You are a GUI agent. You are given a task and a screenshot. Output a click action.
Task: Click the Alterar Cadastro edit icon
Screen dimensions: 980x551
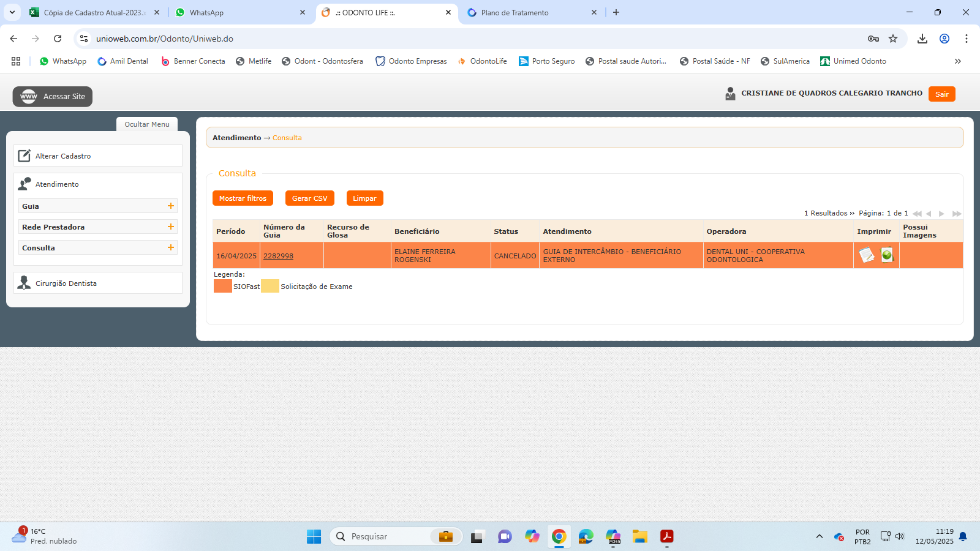pos(24,156)
